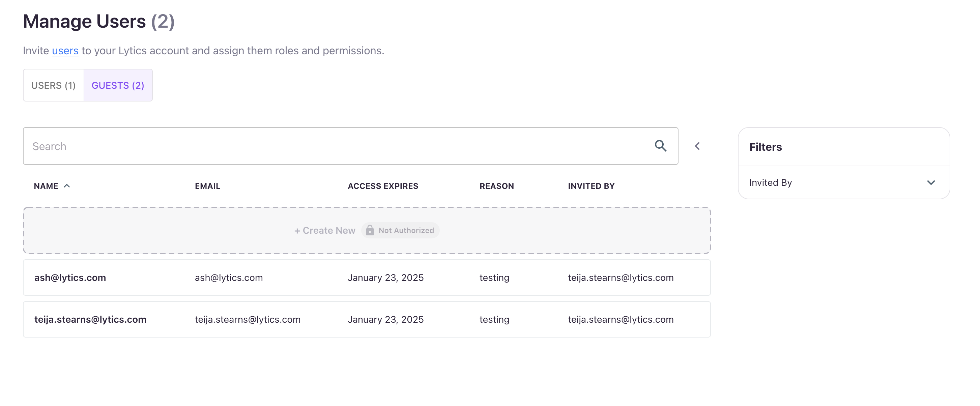Click invited-by value in the teija.stearns row

pos(621,320)
